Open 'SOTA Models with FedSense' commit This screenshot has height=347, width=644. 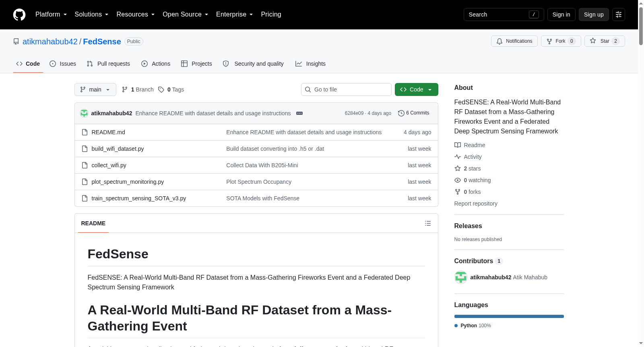[263, 198]
